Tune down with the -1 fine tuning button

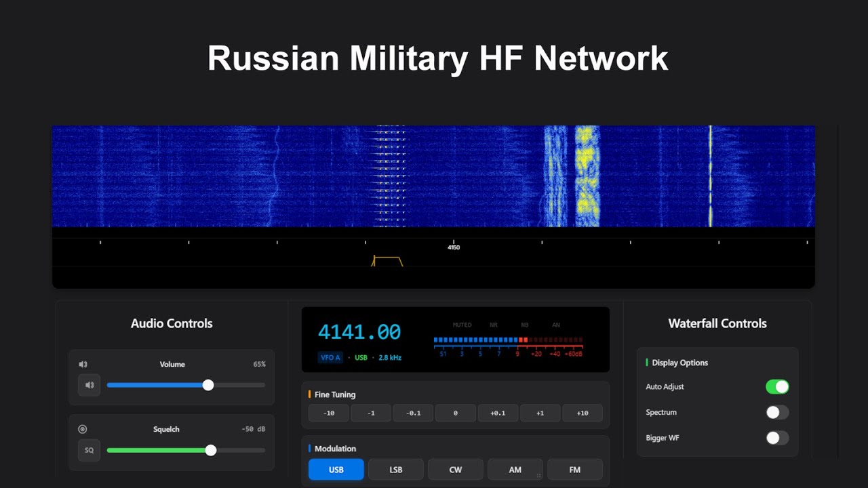pos(371,413)
